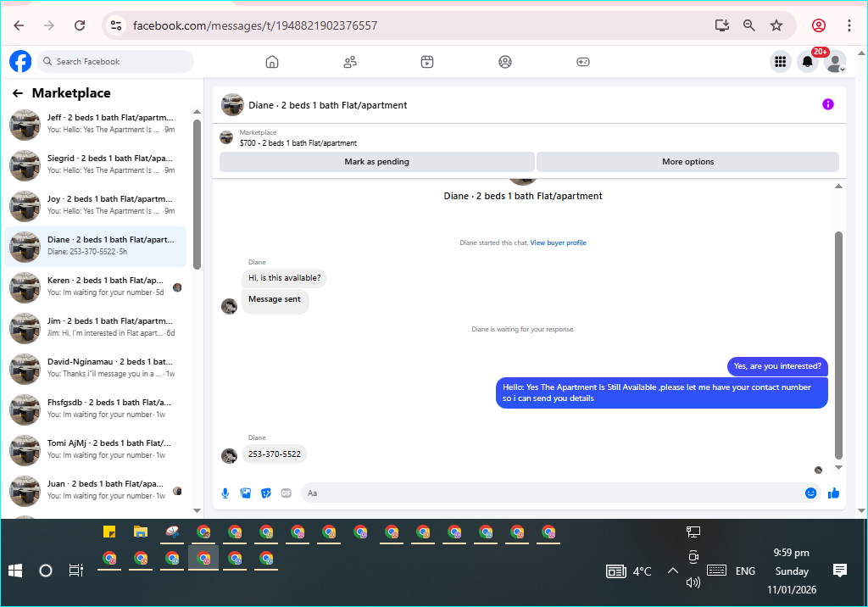Click the site information icon in address bar
This screenshot has height=607, width=868.
[115, 25]
